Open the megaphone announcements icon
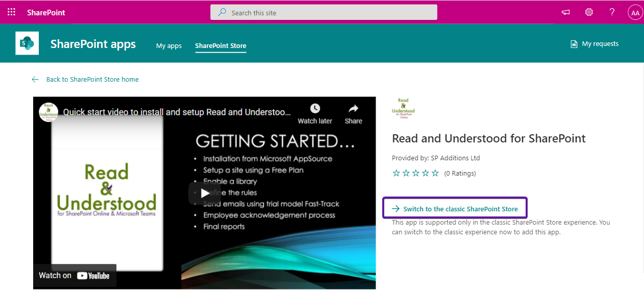This screenshot has width=644, height=292. 565,12
